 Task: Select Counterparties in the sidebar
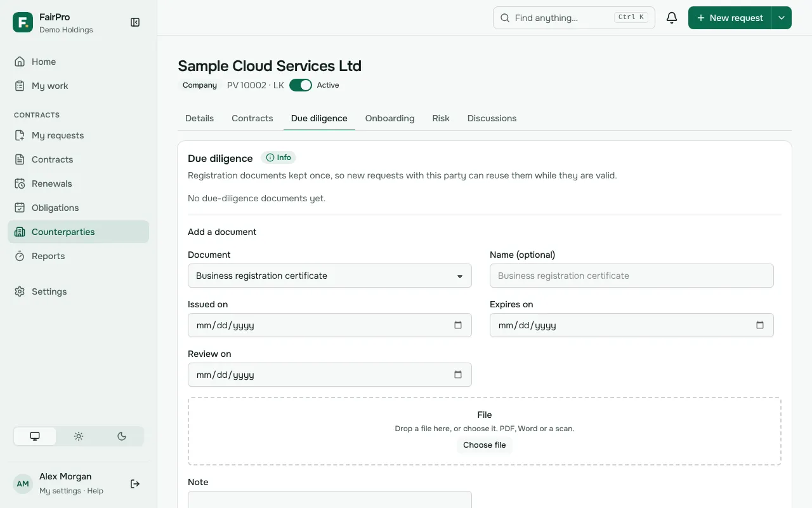click(x=78, y=232)
